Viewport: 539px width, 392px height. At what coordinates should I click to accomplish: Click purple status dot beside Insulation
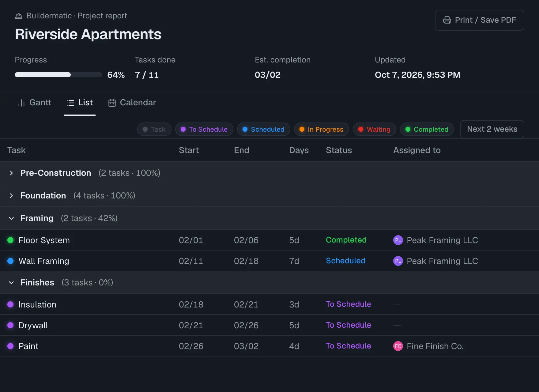coord(10,304)
